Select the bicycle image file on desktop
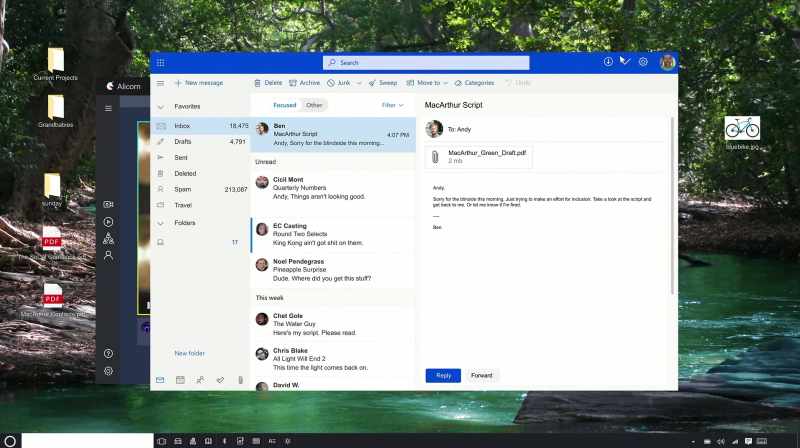Viewport: 800px width, 448px height. click(742, 133)
